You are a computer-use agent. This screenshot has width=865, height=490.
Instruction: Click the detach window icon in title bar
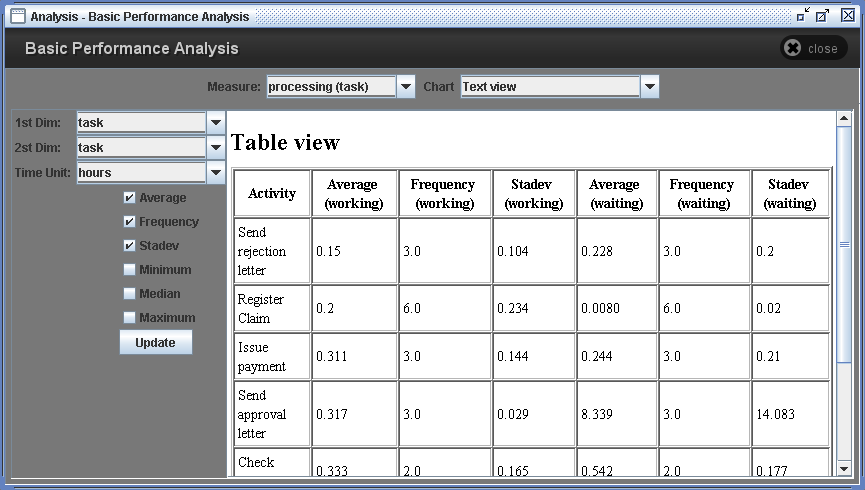(803, 16)
